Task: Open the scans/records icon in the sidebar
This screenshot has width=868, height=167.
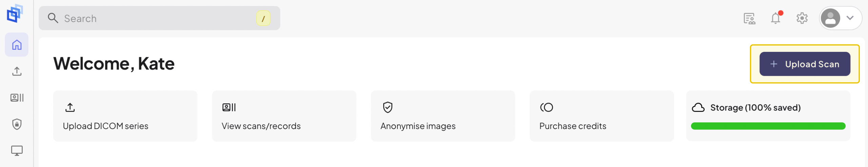Action: [x=17, y=98]
